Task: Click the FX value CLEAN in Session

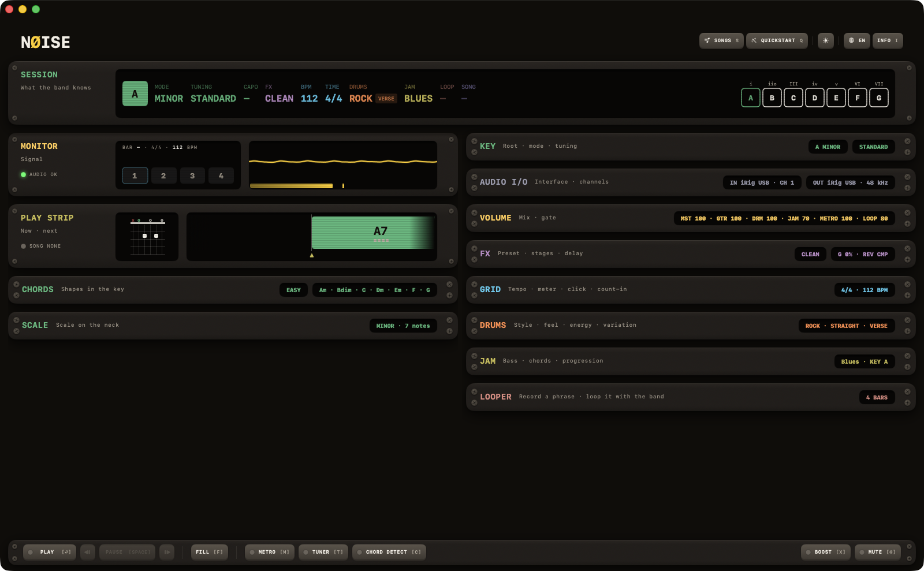Action: [279, 99]
